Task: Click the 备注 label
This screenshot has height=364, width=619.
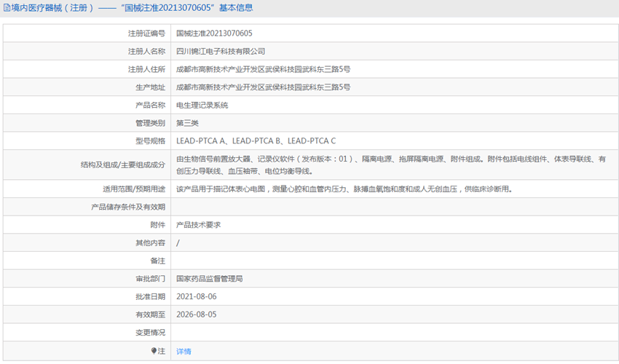Action: coord(158,261)
